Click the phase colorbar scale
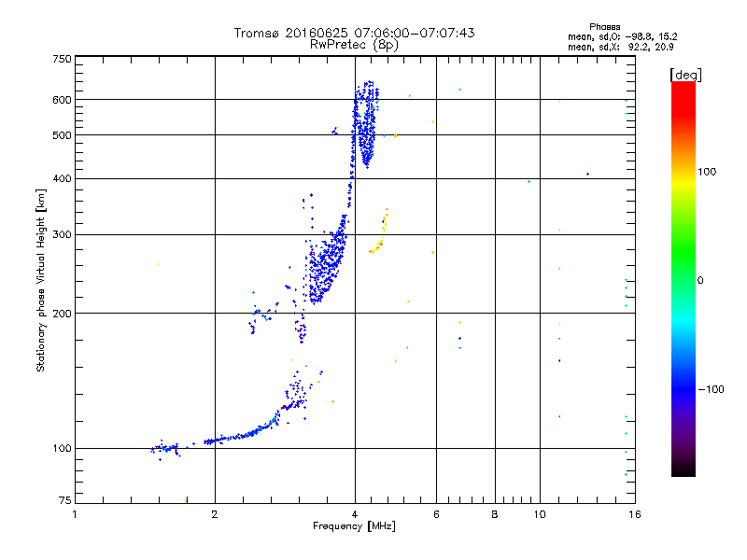Viewport: 747px width, 560px height. (x=684, y=278)
